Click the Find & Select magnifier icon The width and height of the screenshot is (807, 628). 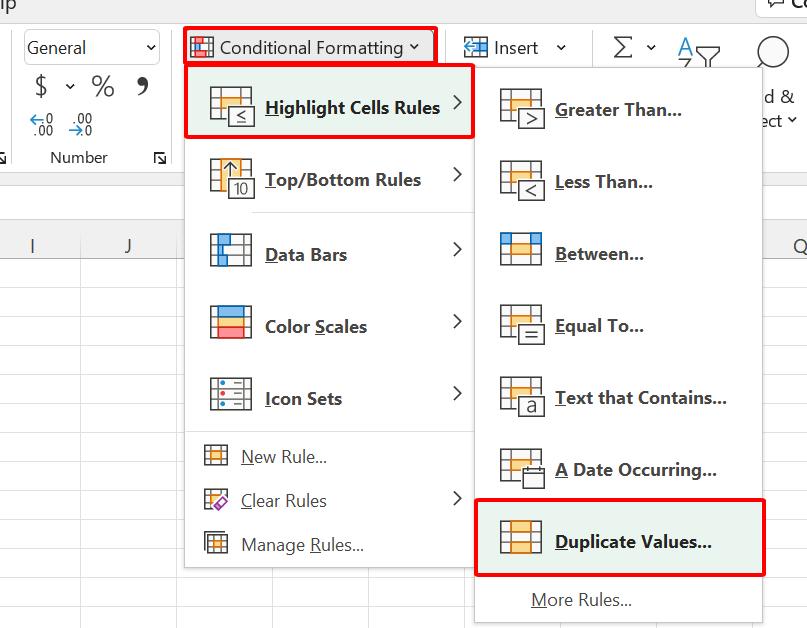(x=772, y=52)
